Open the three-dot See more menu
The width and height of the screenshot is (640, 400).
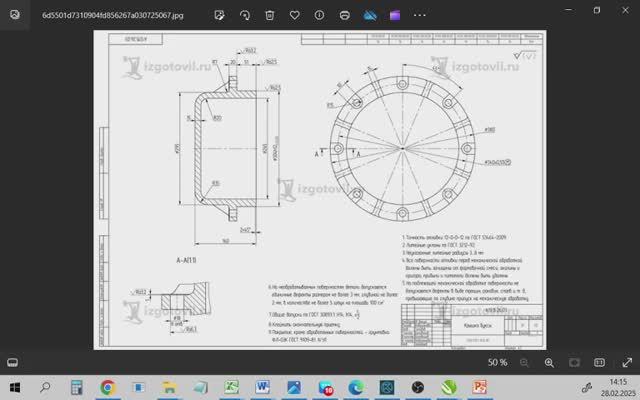point(420,15)
